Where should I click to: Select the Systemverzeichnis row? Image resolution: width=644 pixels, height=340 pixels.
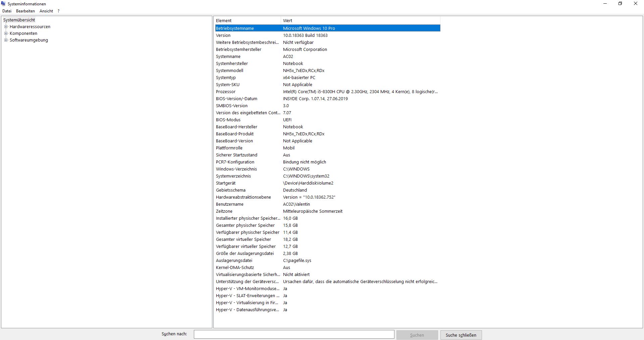[x=328, y=176]
